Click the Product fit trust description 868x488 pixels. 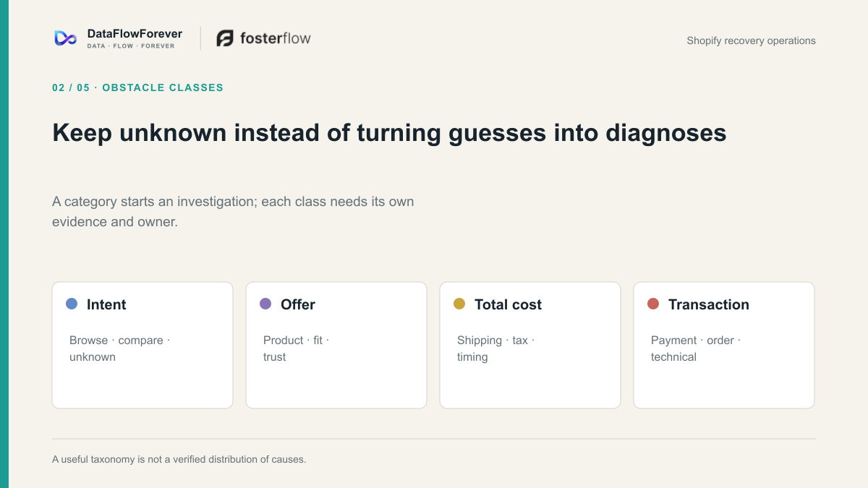point(296,348)
